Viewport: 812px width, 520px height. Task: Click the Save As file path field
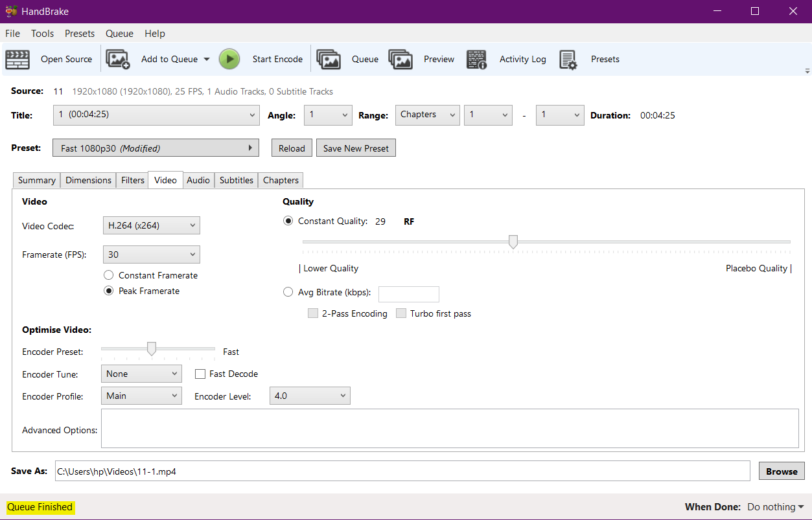402,471
